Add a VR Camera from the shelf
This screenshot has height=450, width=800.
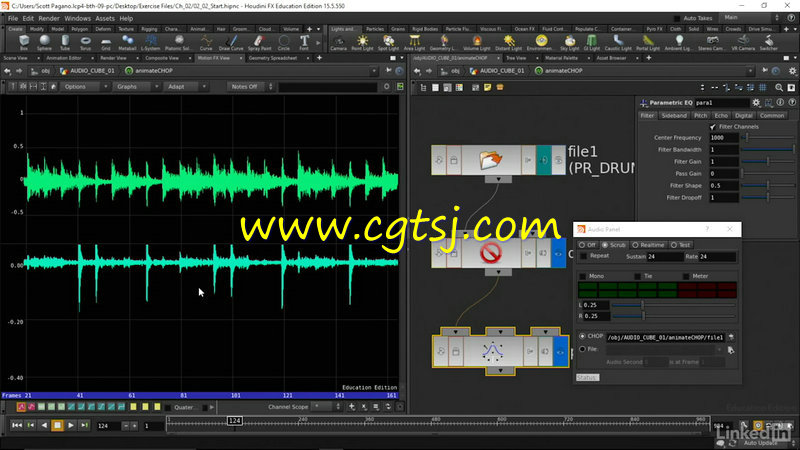coord(743,42)
